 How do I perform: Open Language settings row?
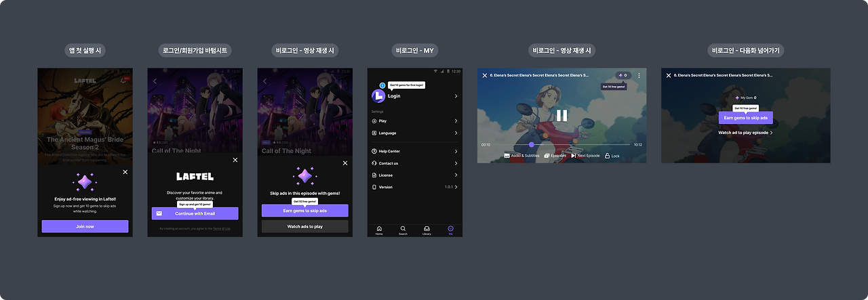[x=414, y=133]
